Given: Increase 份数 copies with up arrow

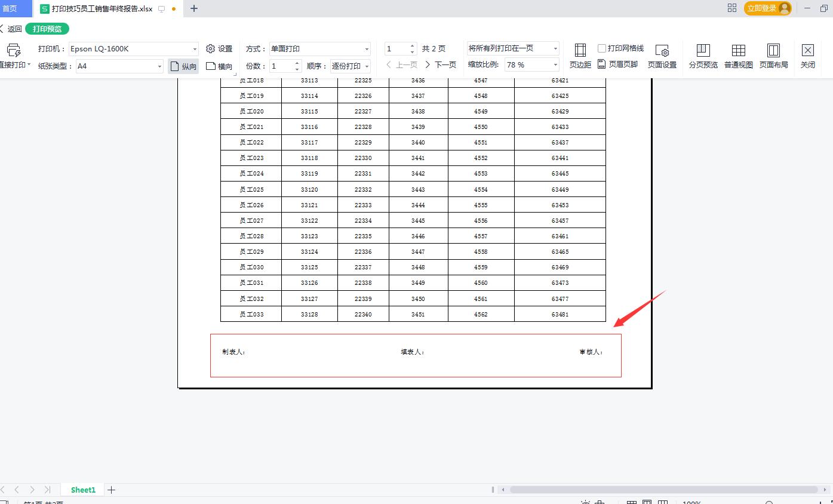Looking at the screenshot, I should pos(297,63).
